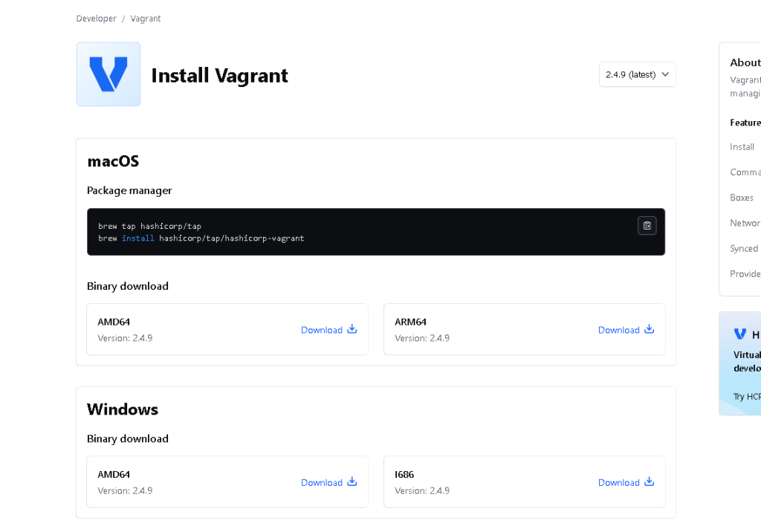The width and height of the screenshot is (761, 532).
Task: Open the Networking sidebar item
Action: pyautogui.click(x=745, y=223)
